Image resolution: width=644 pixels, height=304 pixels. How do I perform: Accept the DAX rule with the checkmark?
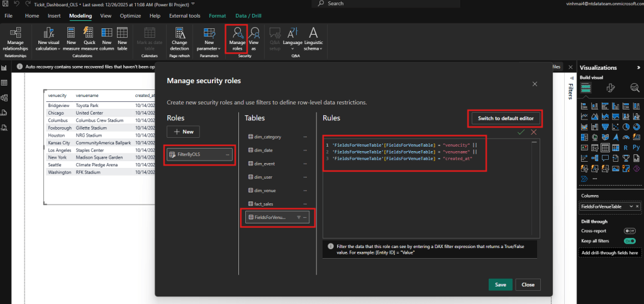[x=521, y=132]
